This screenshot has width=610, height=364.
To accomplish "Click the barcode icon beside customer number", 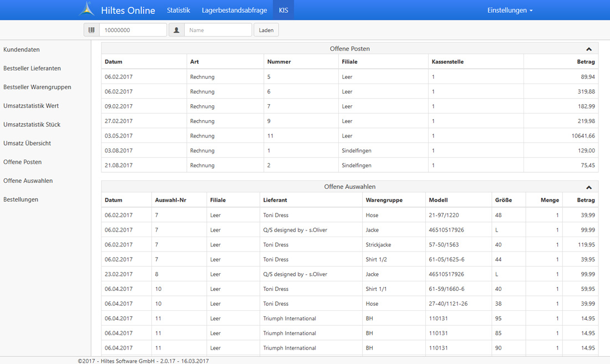I will [91, 30].
